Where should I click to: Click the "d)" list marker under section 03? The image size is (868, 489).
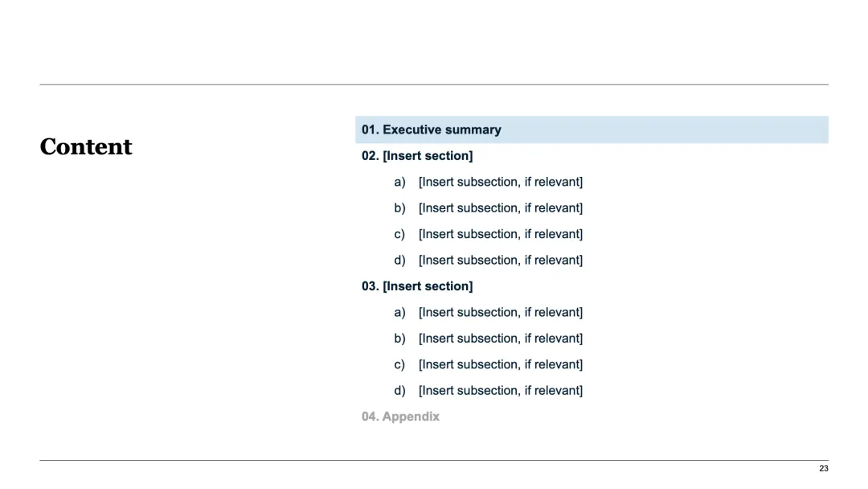tap(399, 391)
